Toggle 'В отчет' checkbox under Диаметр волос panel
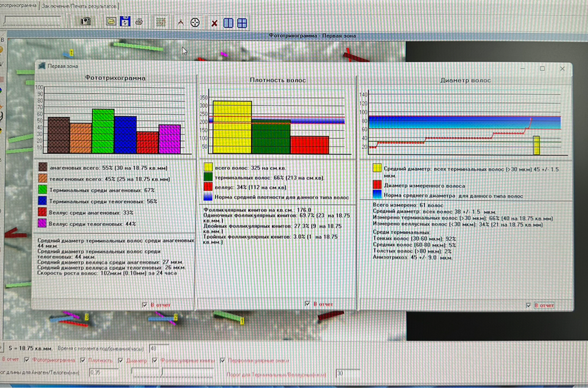 coord(528,305)
